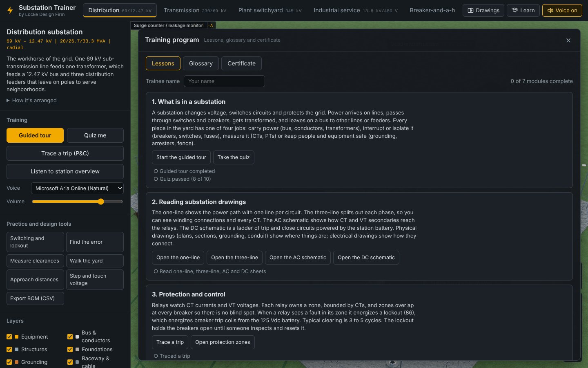Toggle the Raceway & cable layer checkbox

point(70,362)
